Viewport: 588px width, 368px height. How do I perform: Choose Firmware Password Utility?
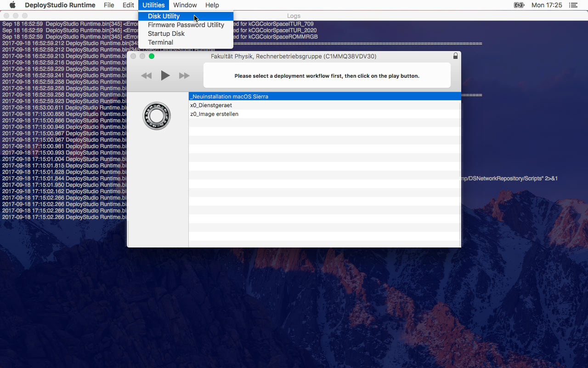pyautogui.click(x=186, y=25)
